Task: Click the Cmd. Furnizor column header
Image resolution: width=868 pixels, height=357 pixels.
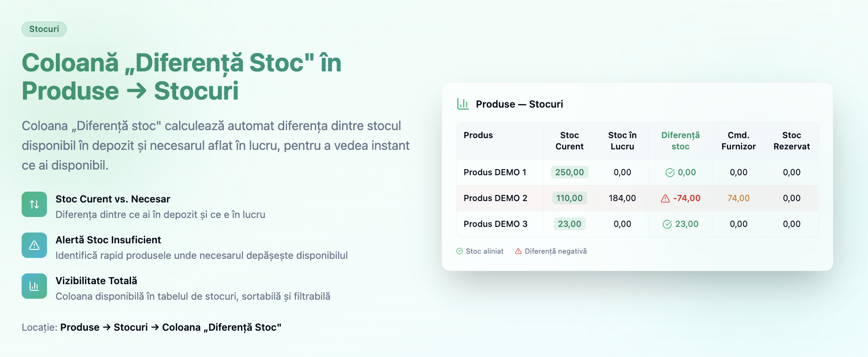Action: (739, 141)
